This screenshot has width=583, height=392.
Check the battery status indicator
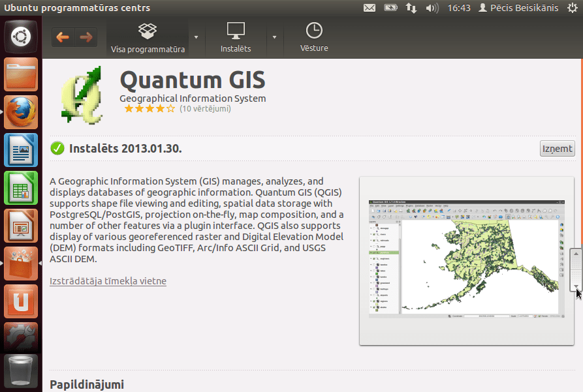pos(390,8)
